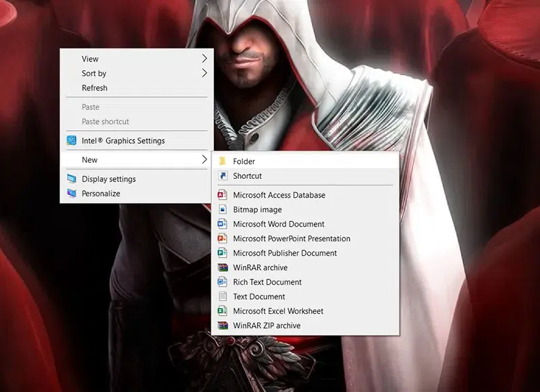Expand the New submenu arrow
540x392 pixels.
point(205,159)
